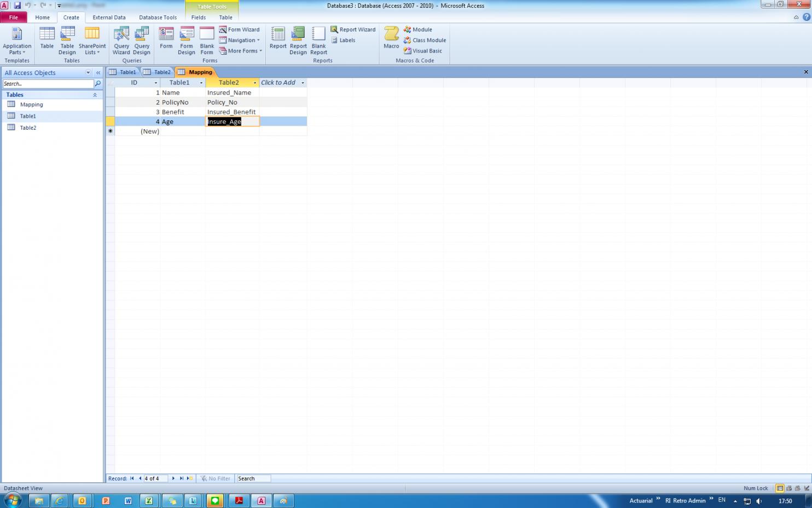The width and height of the screenshot is (812, 508).
Task: Start the Form Wizard
Action: [240, 30]
